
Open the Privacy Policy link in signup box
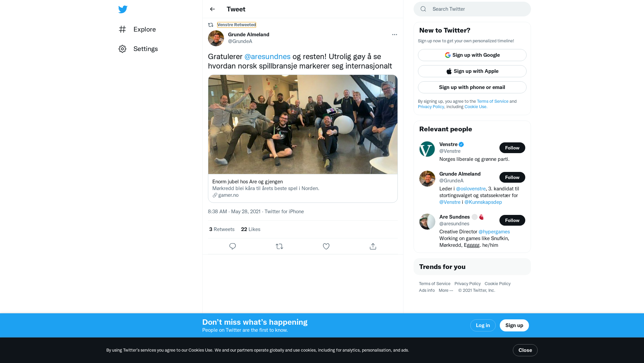(431, 107)
